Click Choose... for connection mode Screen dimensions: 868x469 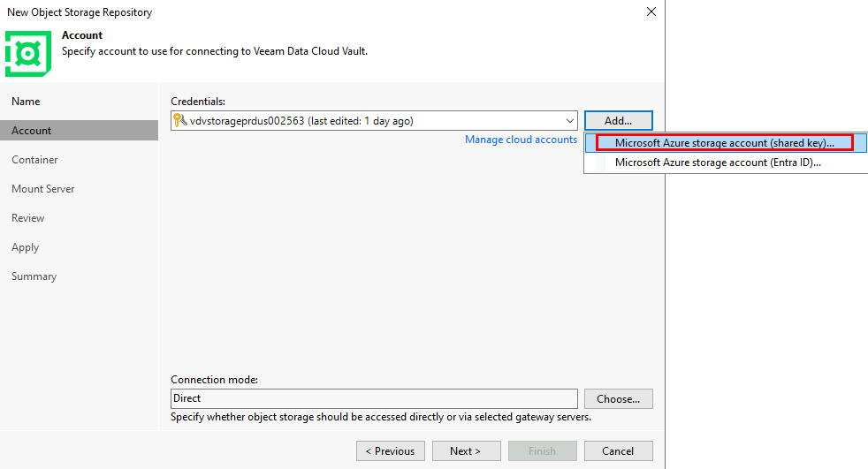619,398
